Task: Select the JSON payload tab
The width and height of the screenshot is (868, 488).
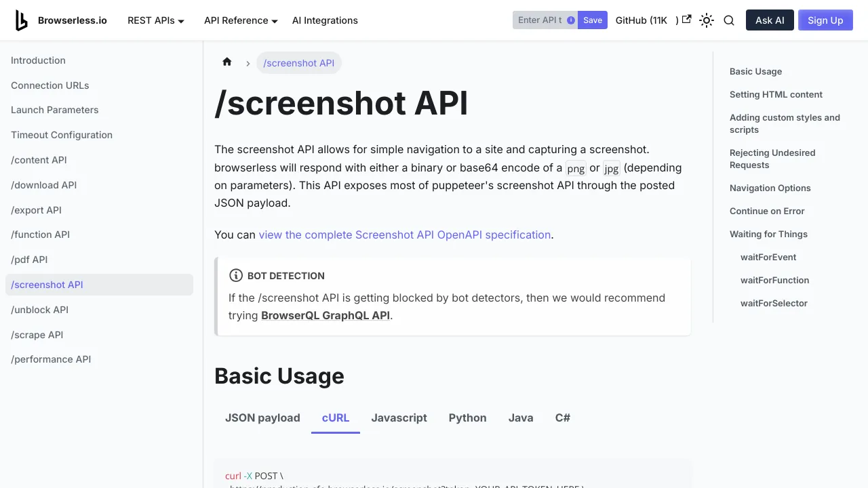Action: tap(262, 418)
